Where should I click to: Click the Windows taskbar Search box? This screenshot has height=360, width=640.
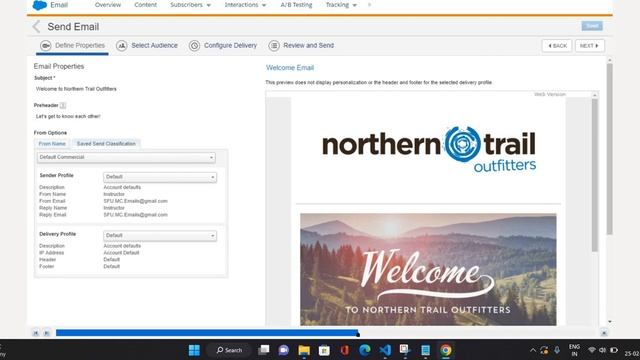click(229, 350)
